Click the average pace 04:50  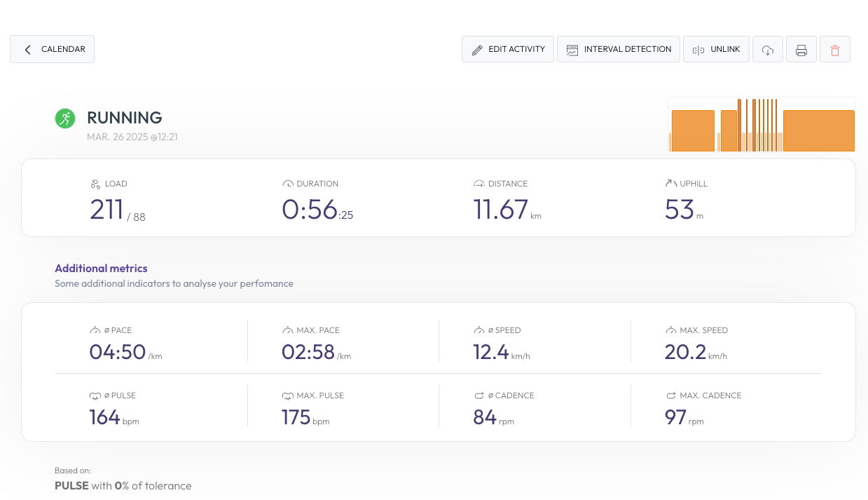tap(118, 352)
